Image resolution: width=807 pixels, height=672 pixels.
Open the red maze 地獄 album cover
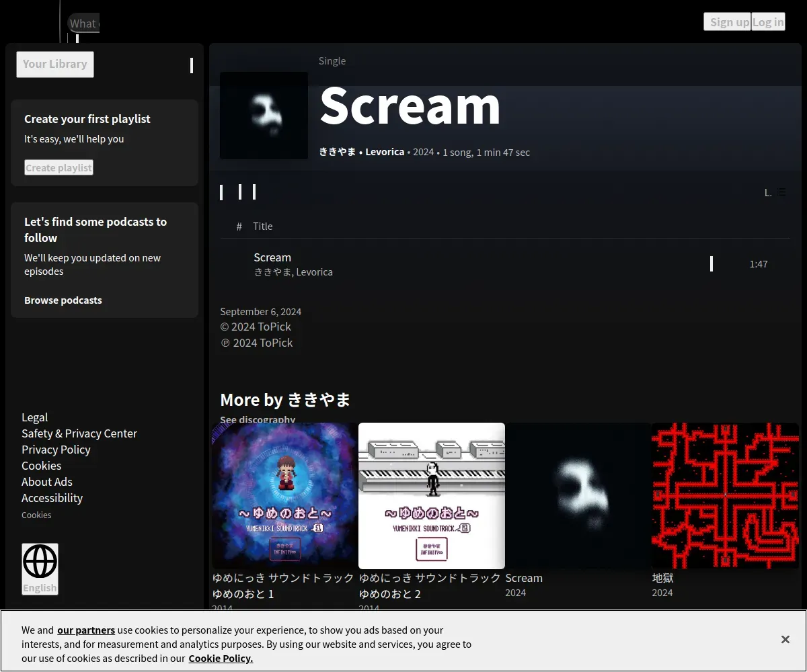(725, 496)
